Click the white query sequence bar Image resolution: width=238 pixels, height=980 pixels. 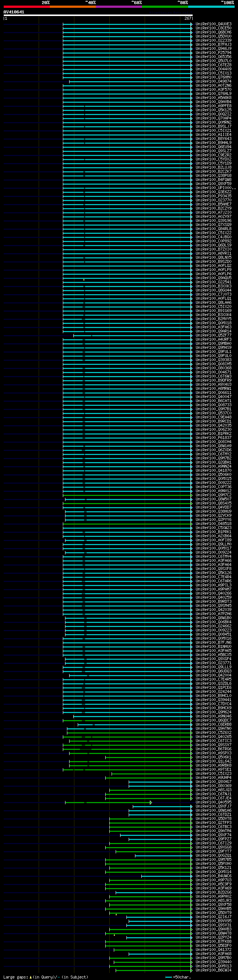[x=98, y=15]
